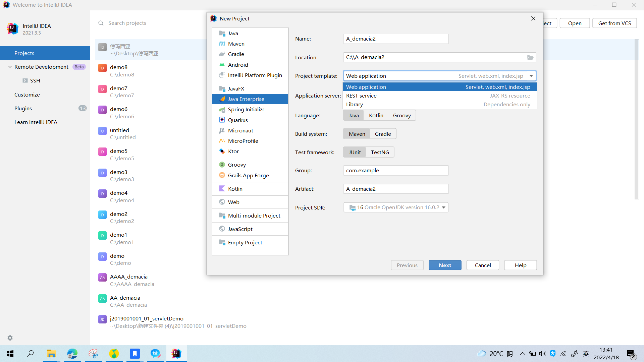Click the Location path field

pos(435,57)
